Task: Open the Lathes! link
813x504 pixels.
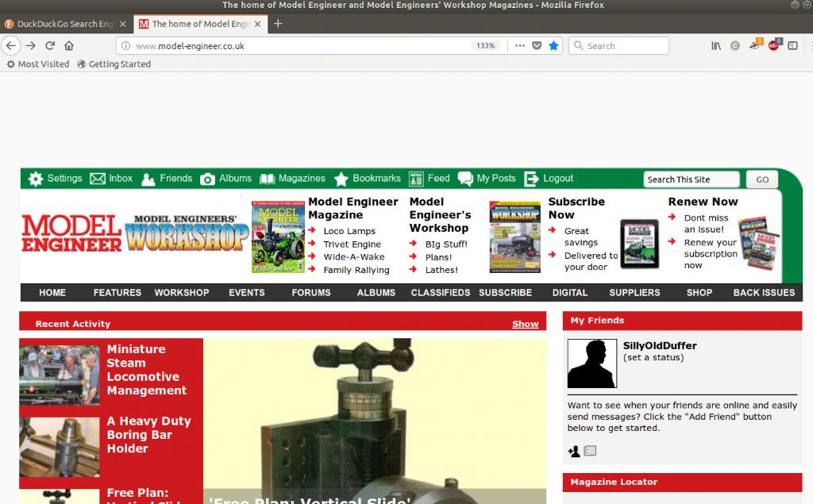Action: [441, 270]
